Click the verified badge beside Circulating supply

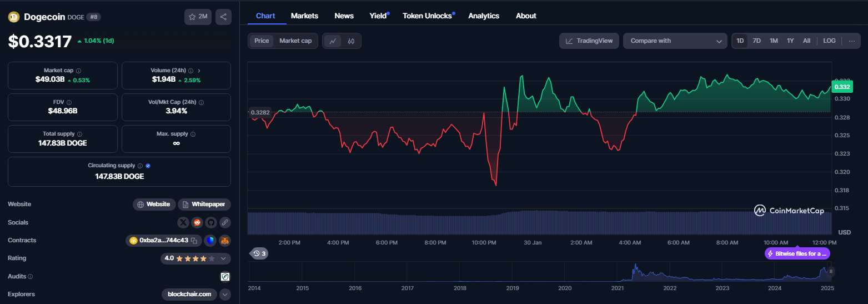tap(148, 166)
